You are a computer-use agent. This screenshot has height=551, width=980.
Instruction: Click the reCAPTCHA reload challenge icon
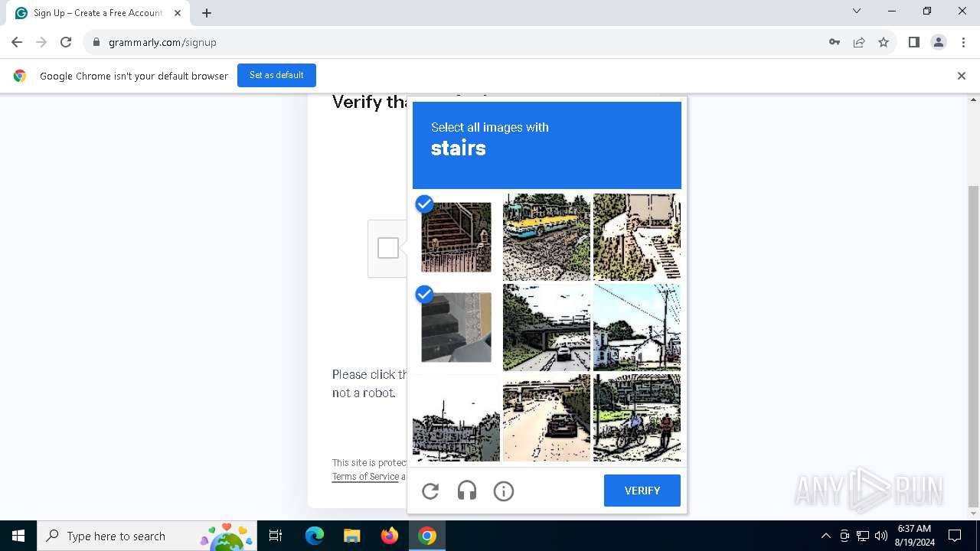430,491
